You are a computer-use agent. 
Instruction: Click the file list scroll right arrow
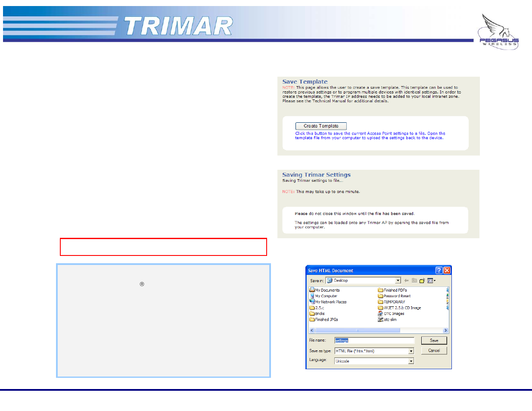point(445,330)
